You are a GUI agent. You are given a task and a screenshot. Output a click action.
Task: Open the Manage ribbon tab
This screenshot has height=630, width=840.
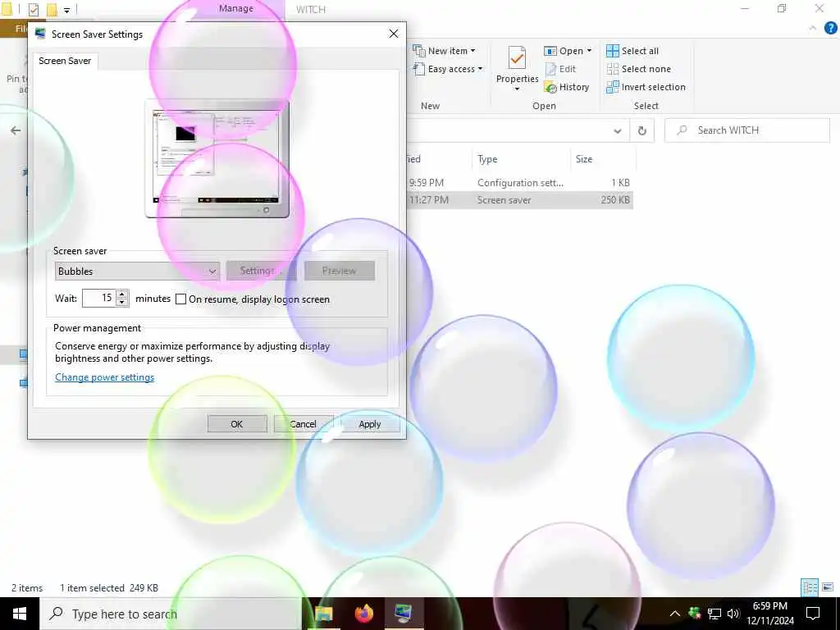click(235, 8)
